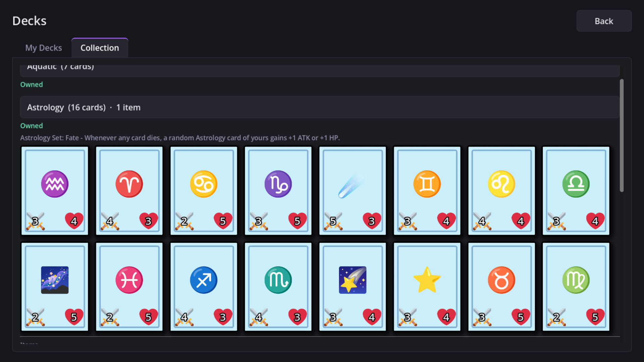This screenshot has width=644, height=362.
Task: Collapse the Astrology (16 cards) section header
Action: (320, 107)
